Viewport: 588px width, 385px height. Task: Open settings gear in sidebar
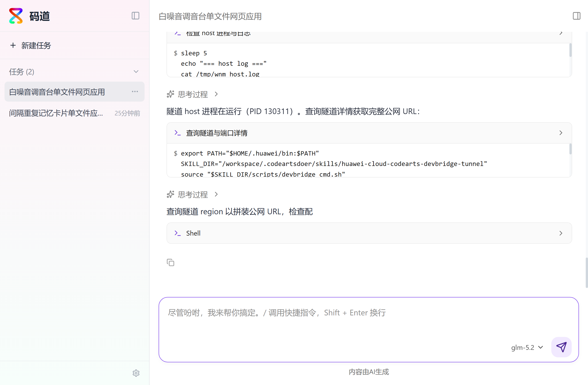click(x=136, y=373)
